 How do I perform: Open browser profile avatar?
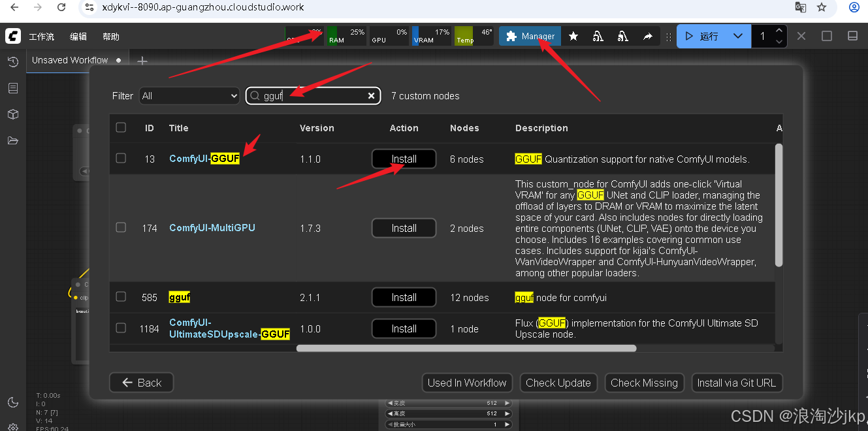coord(854,7)
